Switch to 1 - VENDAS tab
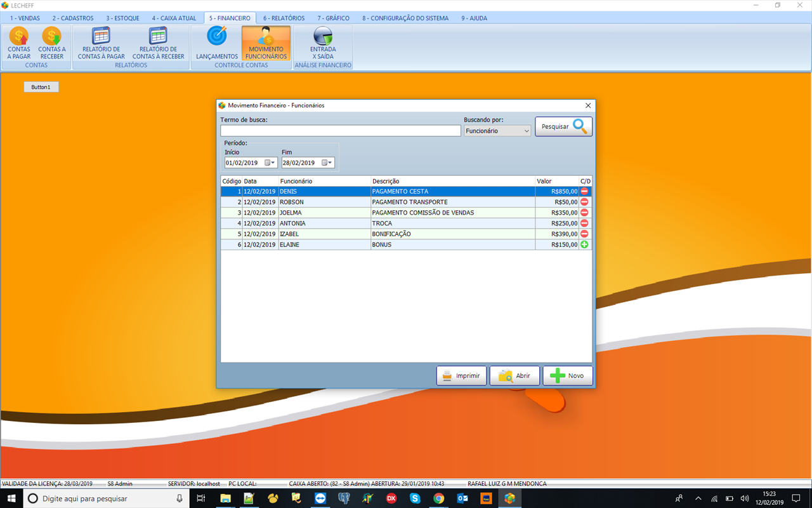Screen dimensions: 812x508 (25, 18)
